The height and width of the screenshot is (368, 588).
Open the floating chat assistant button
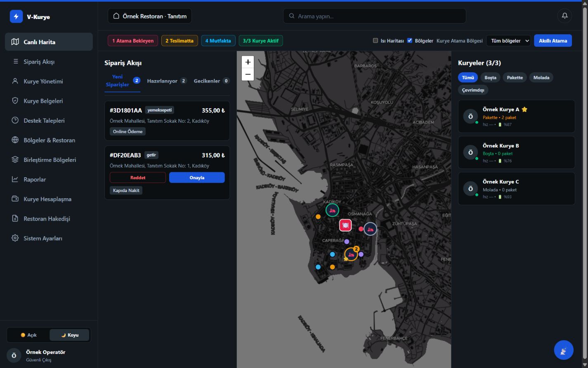564,350
